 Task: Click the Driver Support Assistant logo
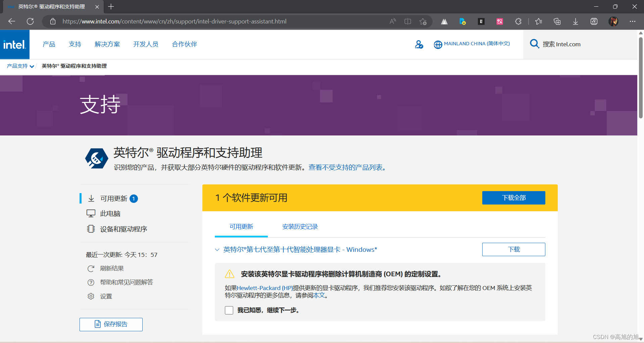(96, 158)
